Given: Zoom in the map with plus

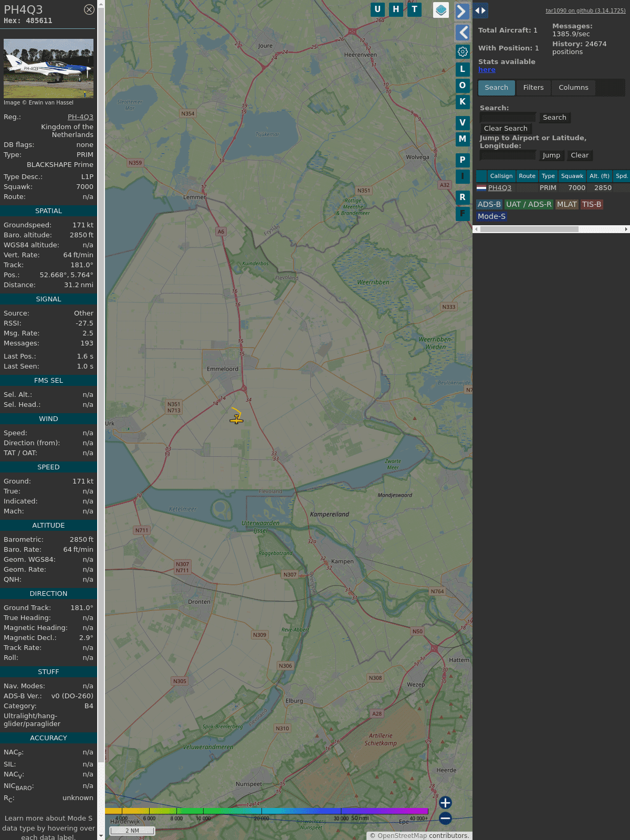Looking at the screenshot, I should click(x=445, y=803).
